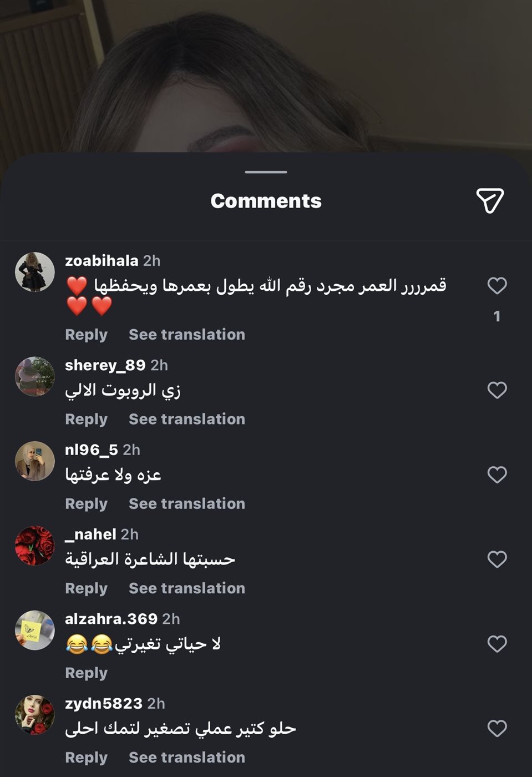Tap the share paper-plane icon
The image size is (532, 777).
pyautogui.click(x=490, y=200)
